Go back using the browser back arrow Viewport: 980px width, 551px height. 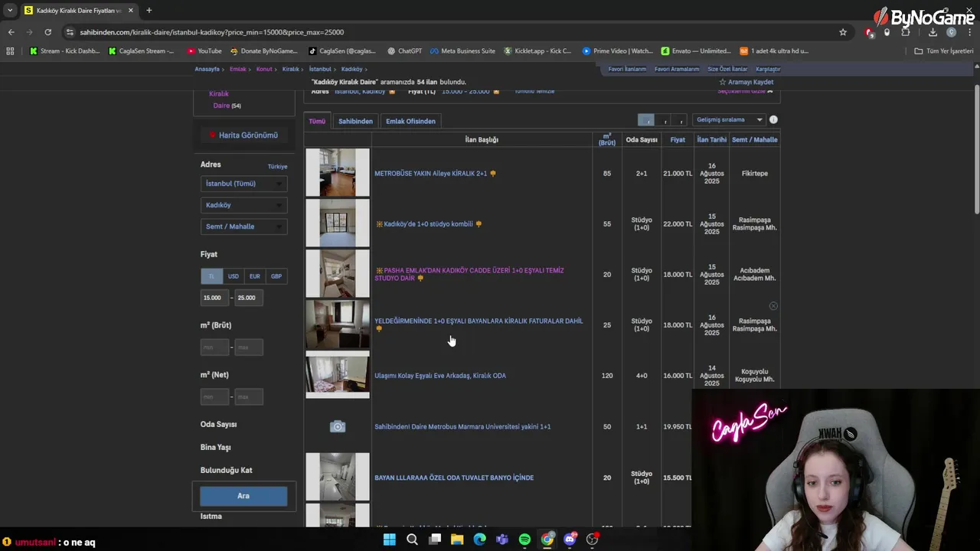[11, 32]
